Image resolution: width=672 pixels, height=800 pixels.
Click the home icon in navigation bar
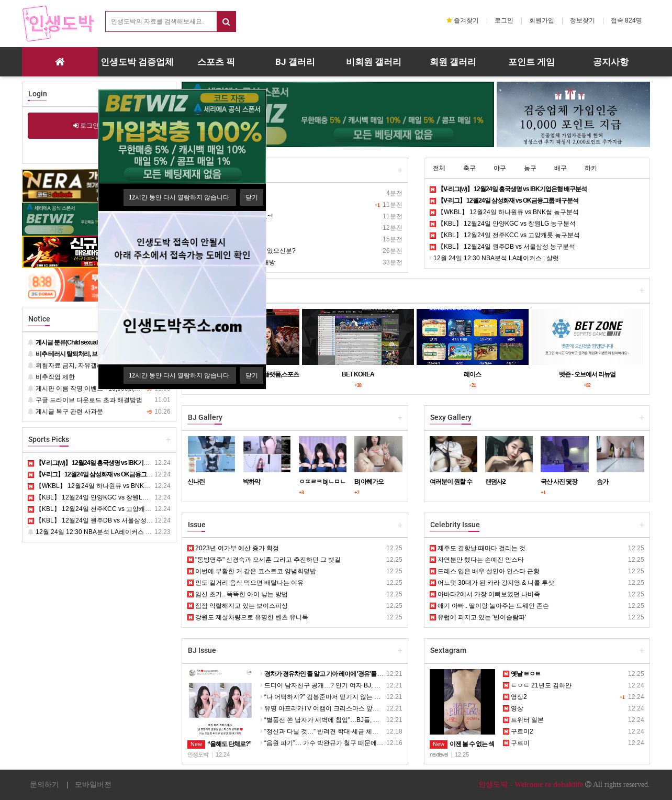(60, 62)
